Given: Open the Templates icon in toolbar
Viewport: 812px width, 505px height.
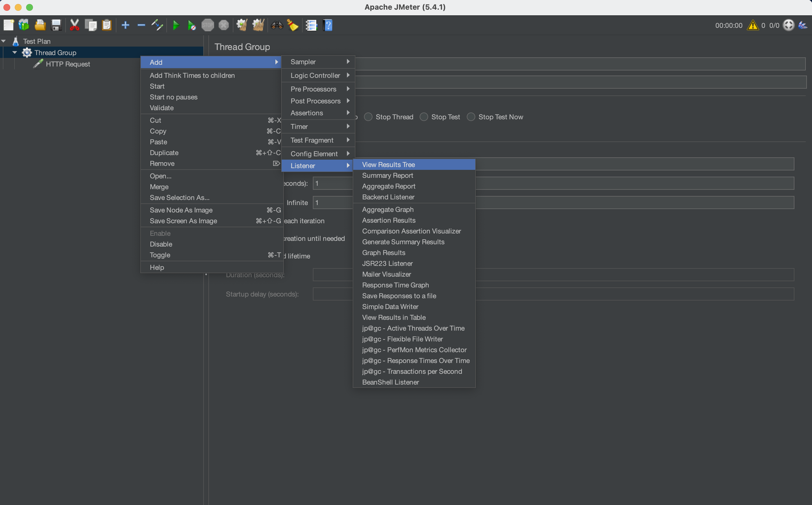Looking at the screenshot, I should [x=24, y=25].
